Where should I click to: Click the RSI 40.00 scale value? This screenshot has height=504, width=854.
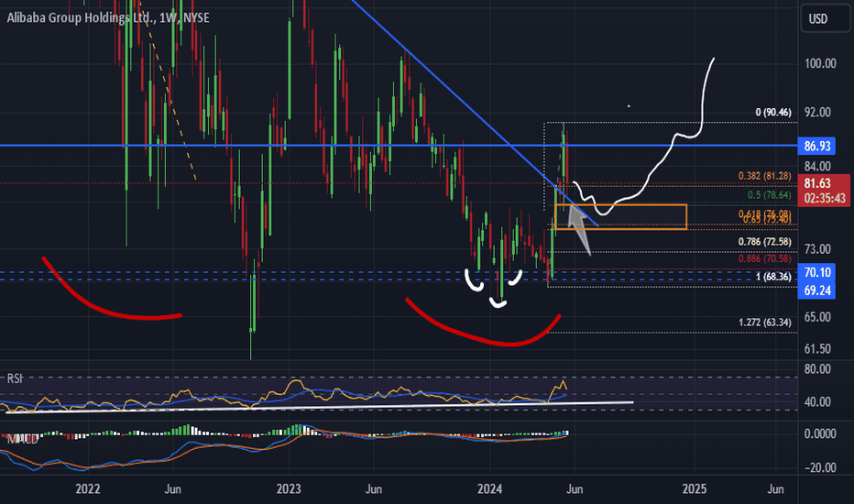pos(817,402)
